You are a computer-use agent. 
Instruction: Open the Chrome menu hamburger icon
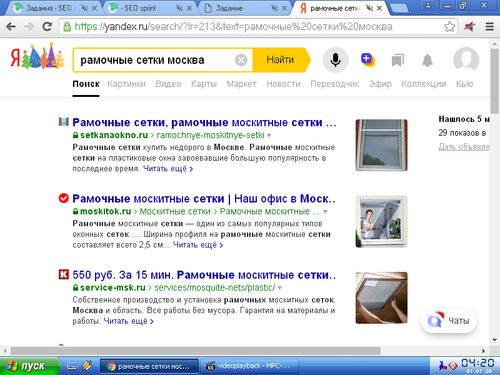[x=490, y=27]
